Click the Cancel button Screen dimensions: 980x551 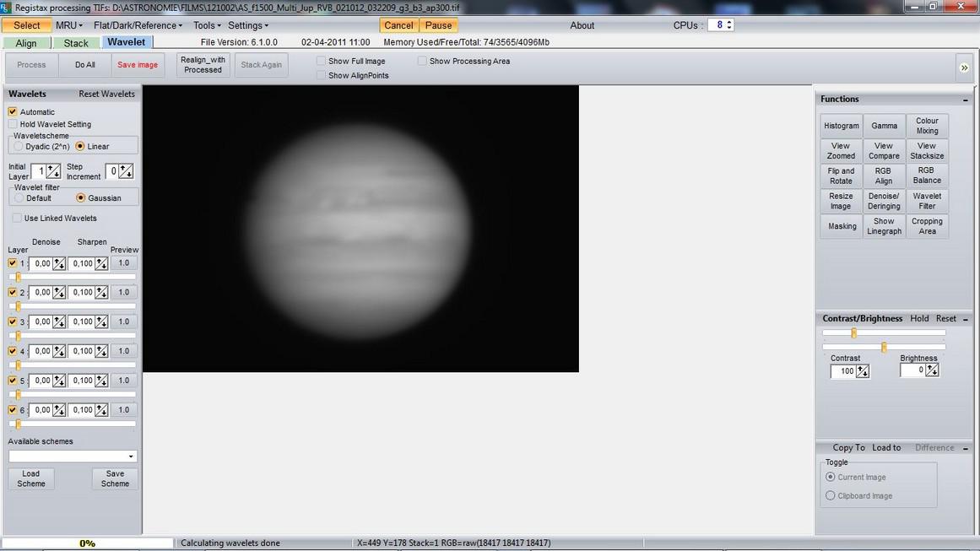pos(398,25)
